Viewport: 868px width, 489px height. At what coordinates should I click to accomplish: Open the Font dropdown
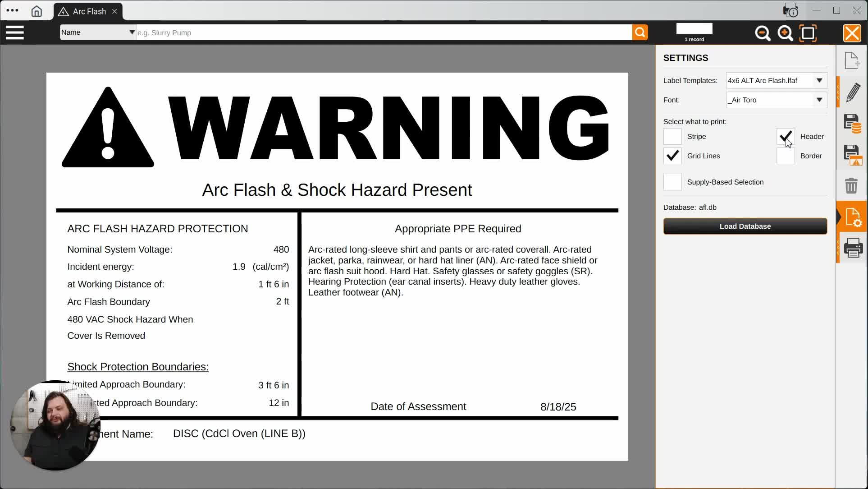pos(777,100)
